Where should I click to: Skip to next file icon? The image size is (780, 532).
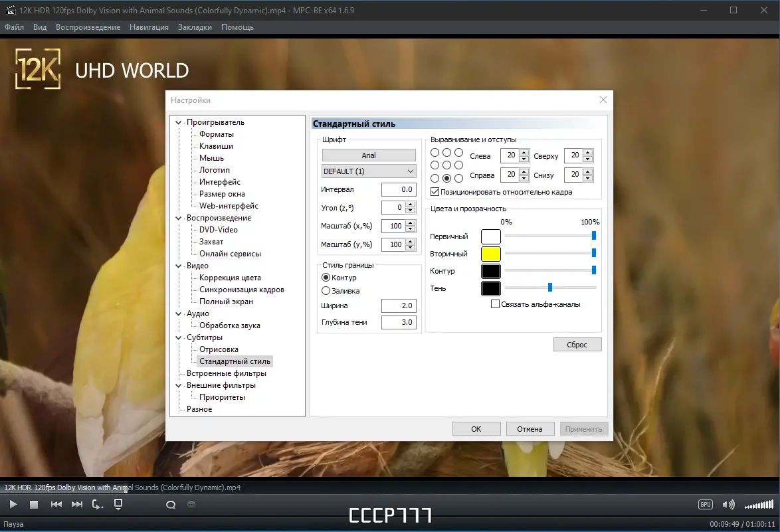tap(77, 505)
